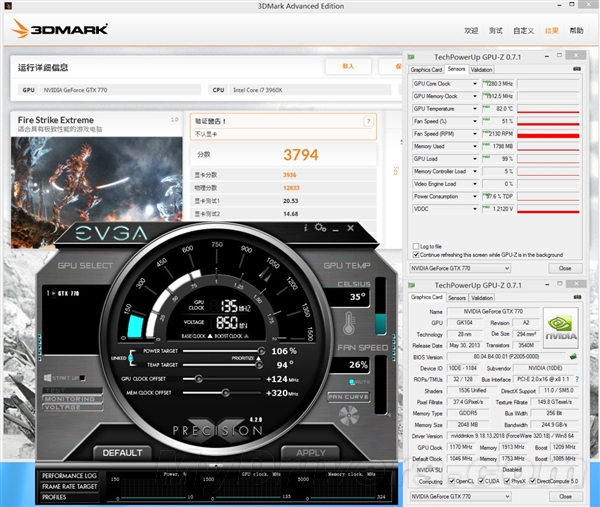Click GPU-Z sensors window title icon

click(411, 57)
